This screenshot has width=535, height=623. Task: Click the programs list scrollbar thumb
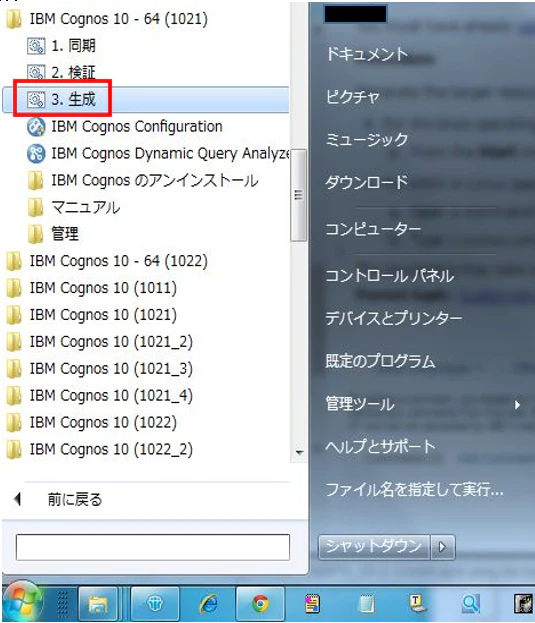point(299,195)
